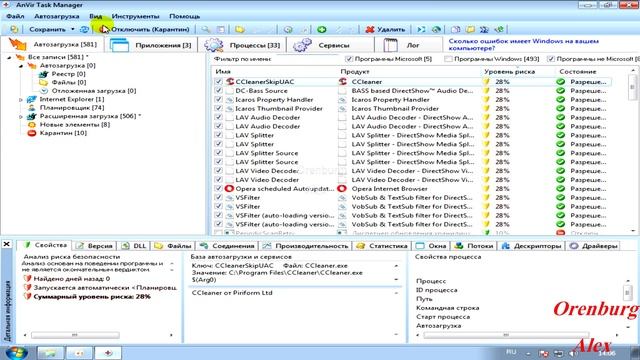This screenshot has height=360, width=640.
Task: Switch to the Сервисы tab
Action: point(331,45)
